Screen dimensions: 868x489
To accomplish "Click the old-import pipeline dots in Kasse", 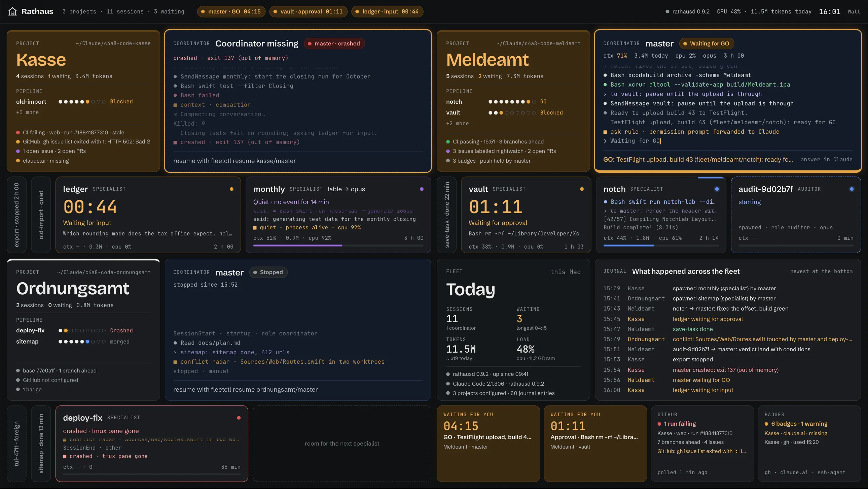I will click(x=82, y=102).
